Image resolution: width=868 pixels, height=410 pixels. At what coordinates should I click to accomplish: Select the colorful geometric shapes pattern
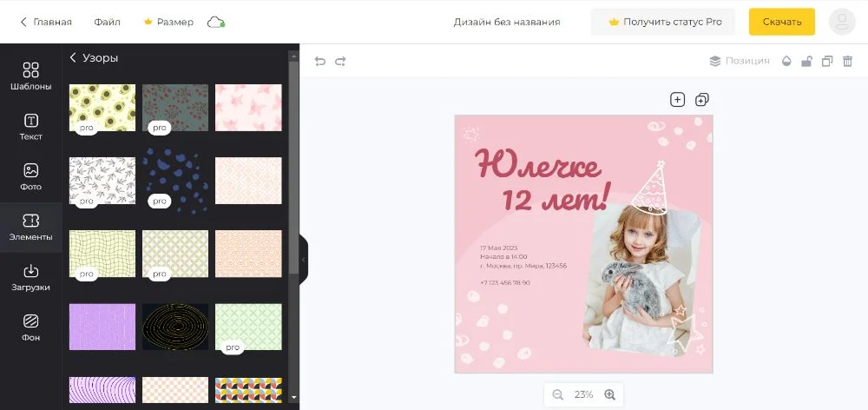pyautogui.click(x=248, y=390)
